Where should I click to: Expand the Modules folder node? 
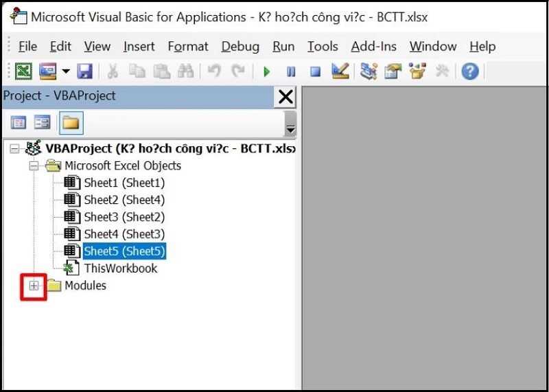[x=33, y=286]
